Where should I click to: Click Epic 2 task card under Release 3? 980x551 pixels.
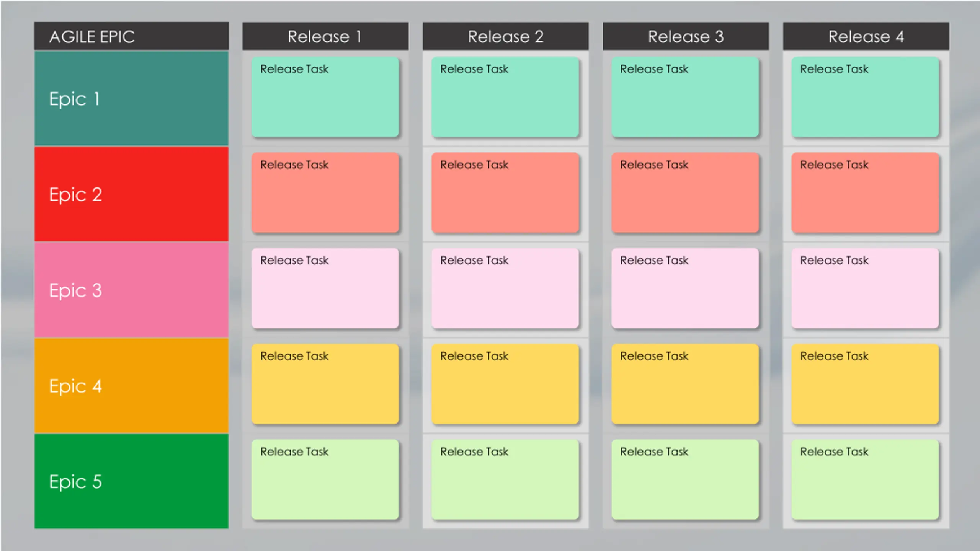click(x=685, y=192)
